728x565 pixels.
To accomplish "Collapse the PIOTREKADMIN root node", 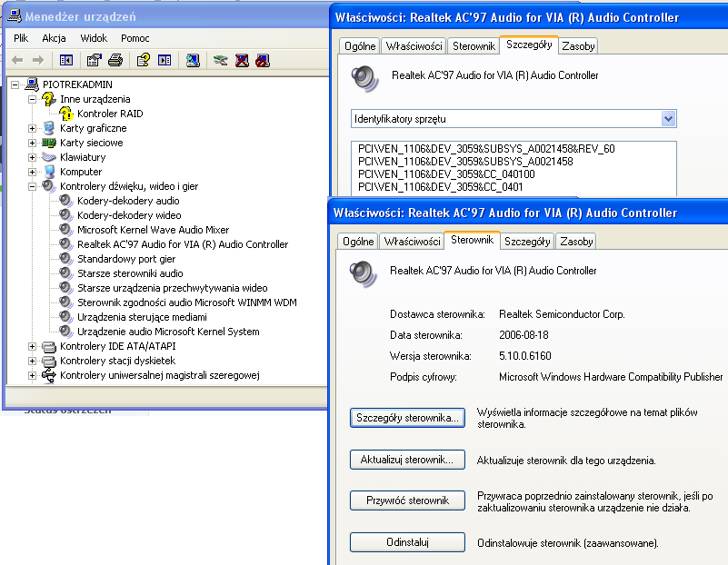I will (x=15, y=84).
